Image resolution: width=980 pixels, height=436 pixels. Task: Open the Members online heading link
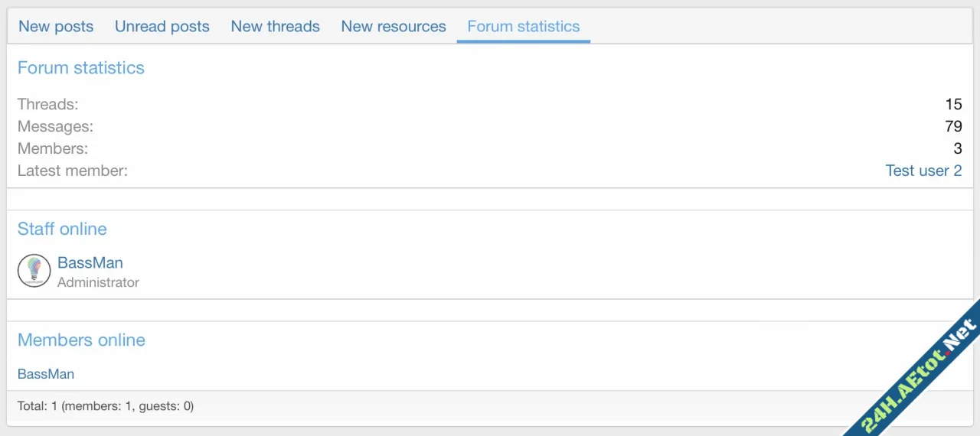point(81,340)
